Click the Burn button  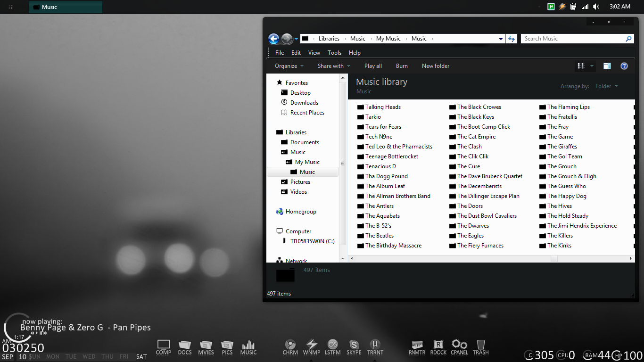pyautogui.click(x=402, y=66)
